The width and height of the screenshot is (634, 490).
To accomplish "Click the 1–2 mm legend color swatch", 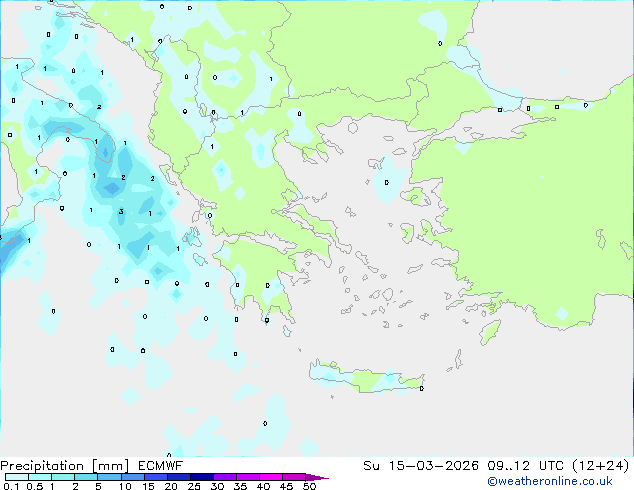I will pyautogui.click(x=63, y=477).
